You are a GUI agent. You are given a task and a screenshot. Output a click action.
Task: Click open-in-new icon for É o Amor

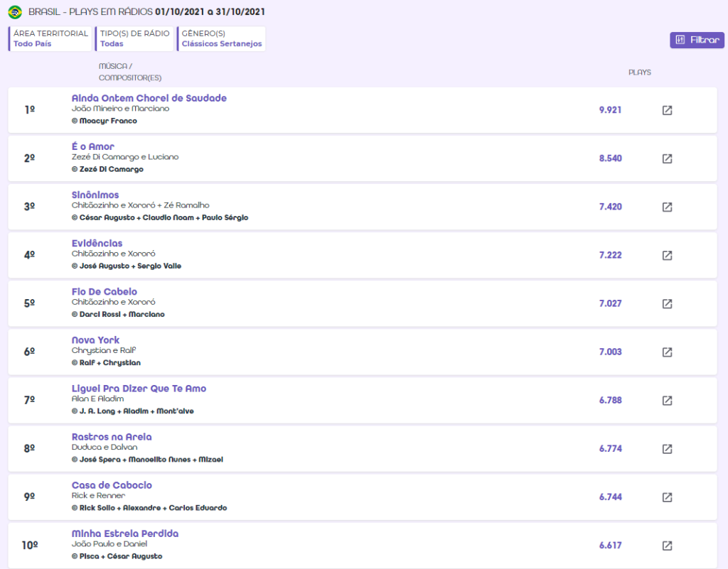click(667, 158)
